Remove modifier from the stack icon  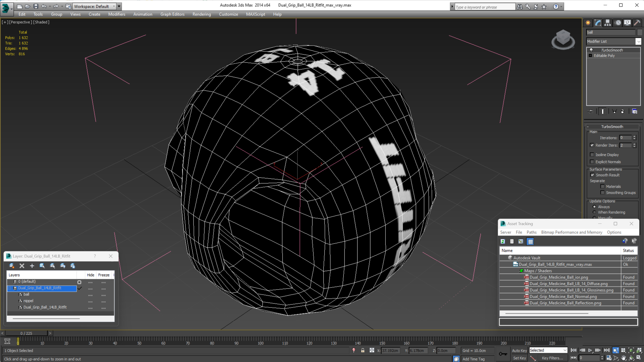(x=623, y=111)
